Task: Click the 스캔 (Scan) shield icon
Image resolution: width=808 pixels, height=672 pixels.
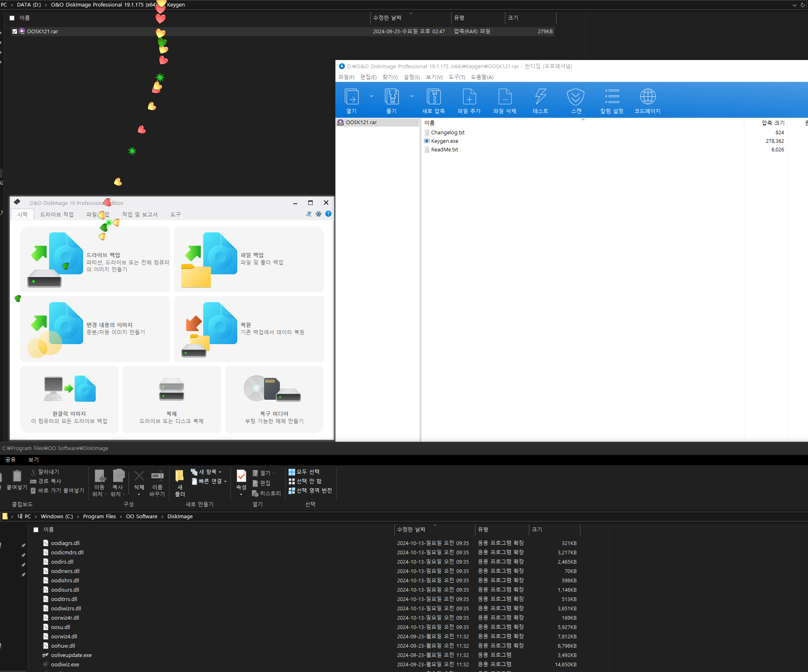Action: [x=576, y=97]
